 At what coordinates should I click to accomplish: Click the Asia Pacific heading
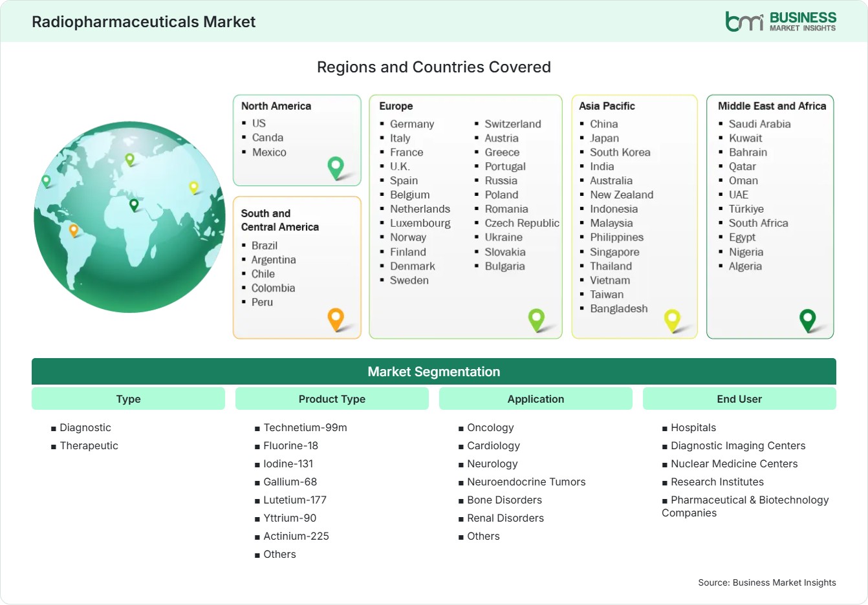click(607, 106)
